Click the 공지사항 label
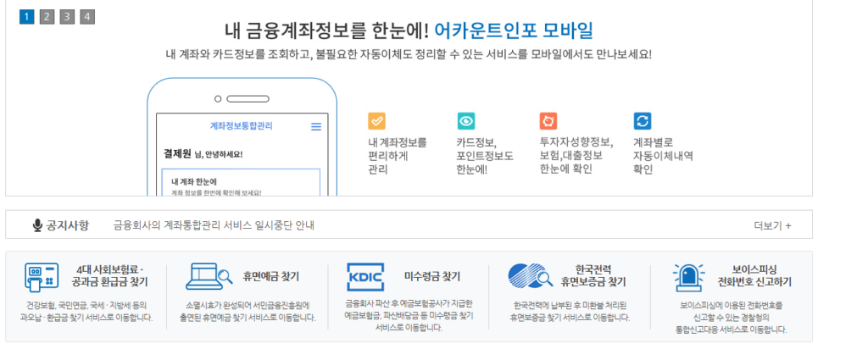 point(68,225)
